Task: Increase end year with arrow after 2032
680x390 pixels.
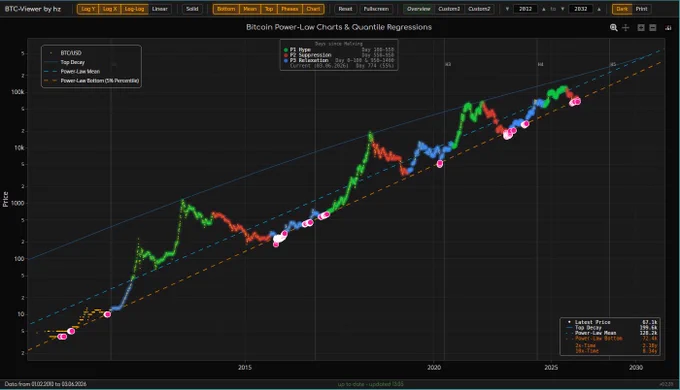Action: [x=599, y=9]
